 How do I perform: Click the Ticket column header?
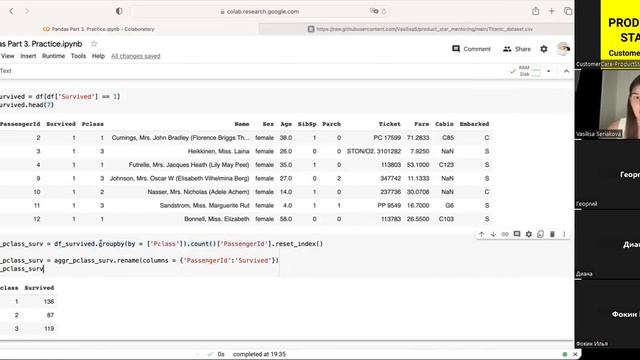click(389, 124)
